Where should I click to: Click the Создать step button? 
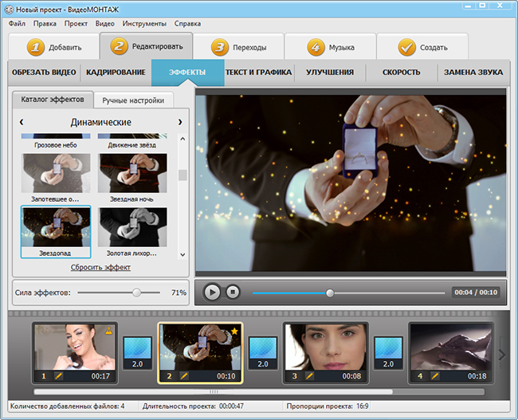422,47
